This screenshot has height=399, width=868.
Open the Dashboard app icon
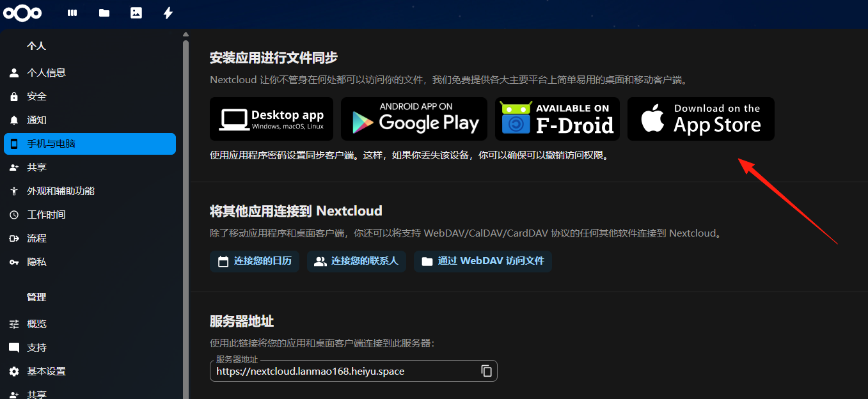click(72, 13)
